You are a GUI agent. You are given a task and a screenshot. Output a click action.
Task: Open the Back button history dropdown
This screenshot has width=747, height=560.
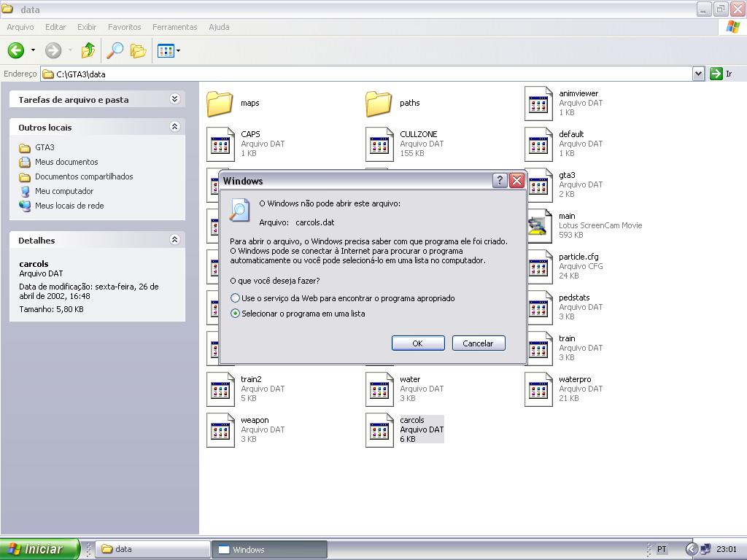coord(33,50)
